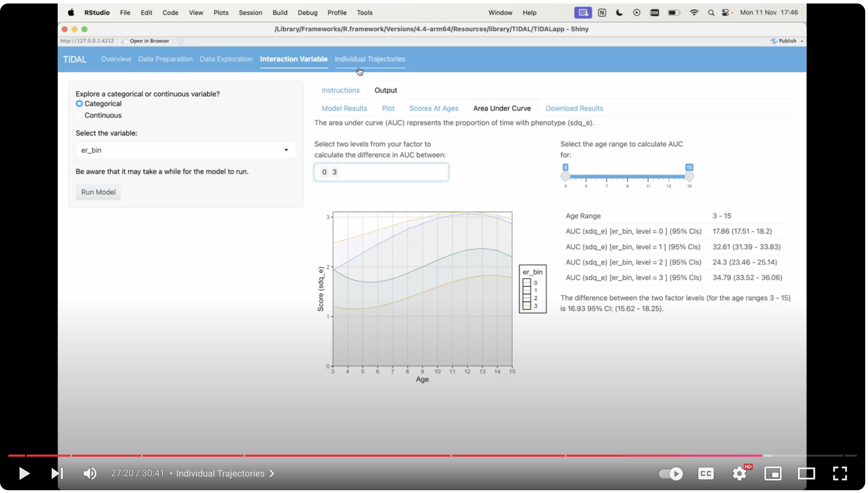
Task: Open the Wi-Fi menu icon
Action: pos(694,13)
